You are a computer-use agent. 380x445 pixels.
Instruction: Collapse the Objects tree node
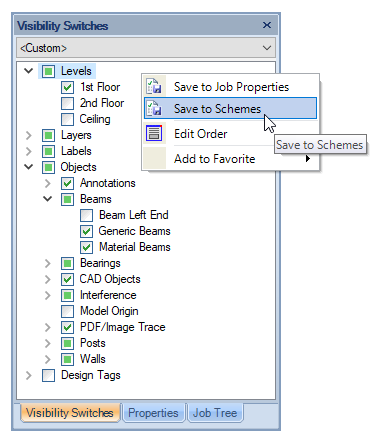[x=29, y=167]
